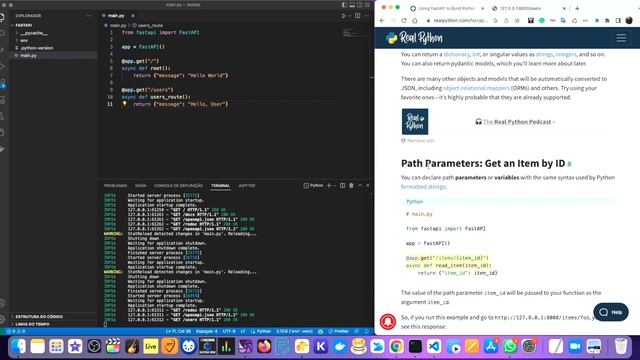Open the Explorer panel ellipsis menu
This screenshot has width=640, height=360.
[x=89, y=16]
